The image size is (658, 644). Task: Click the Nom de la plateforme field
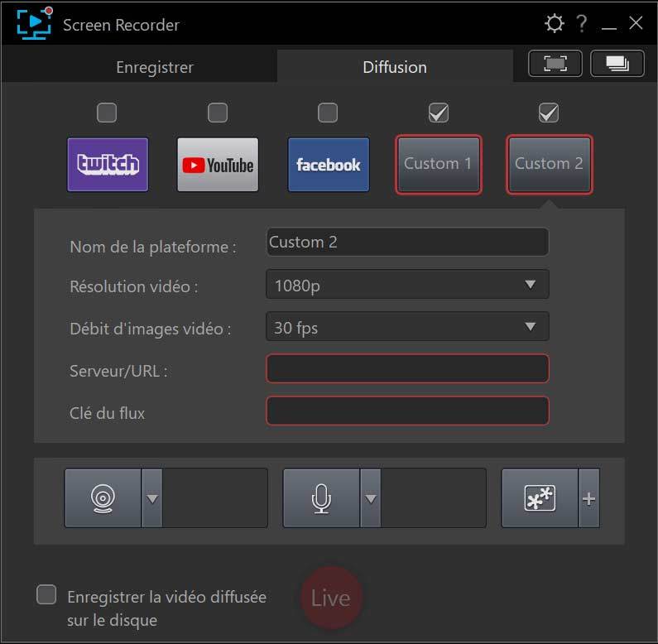pos(407,242)
